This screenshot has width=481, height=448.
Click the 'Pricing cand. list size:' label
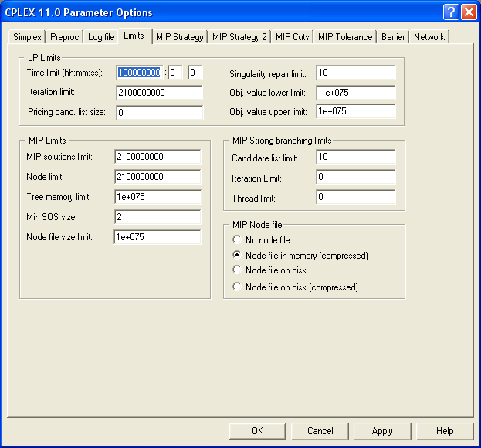pyautogui.click(x=66, y=112)
